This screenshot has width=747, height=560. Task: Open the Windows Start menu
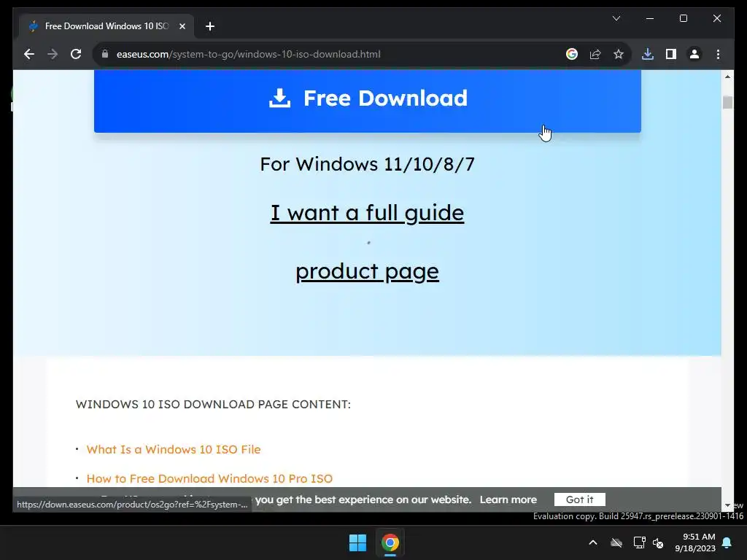[357, 542]
